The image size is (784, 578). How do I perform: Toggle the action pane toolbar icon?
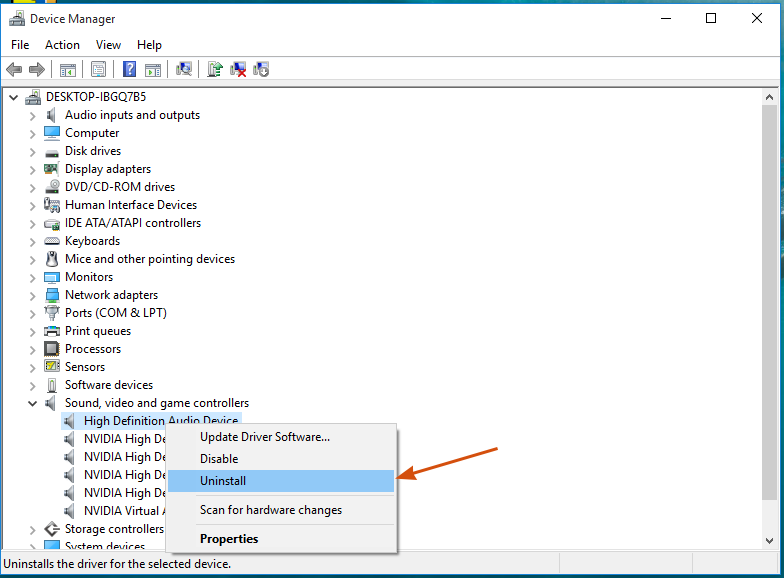153,70
